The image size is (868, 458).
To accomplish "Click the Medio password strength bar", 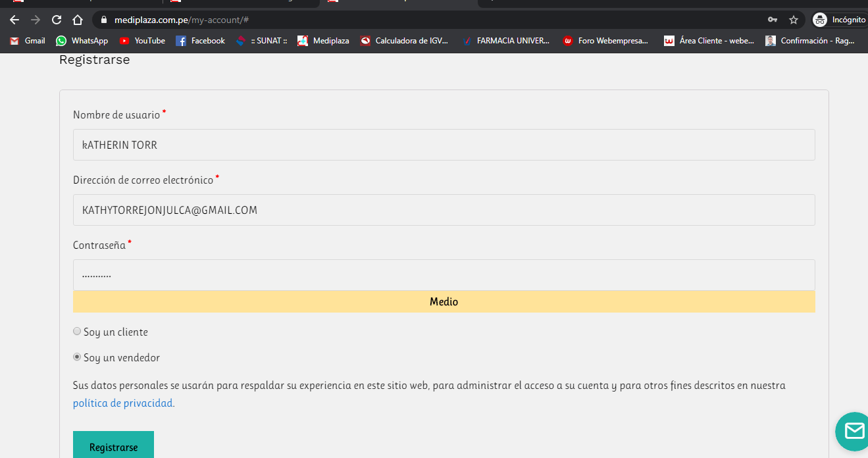I will pos(444,301).
